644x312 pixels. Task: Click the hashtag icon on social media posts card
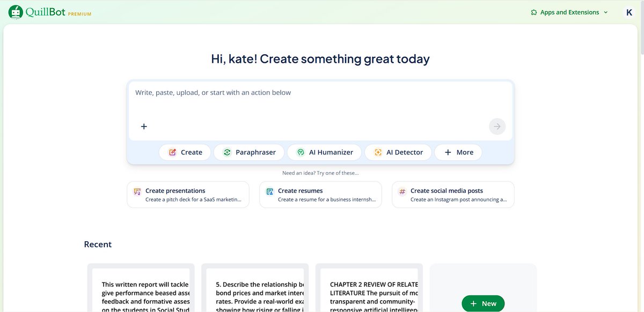pyautogui.click(x=402, y=191)
